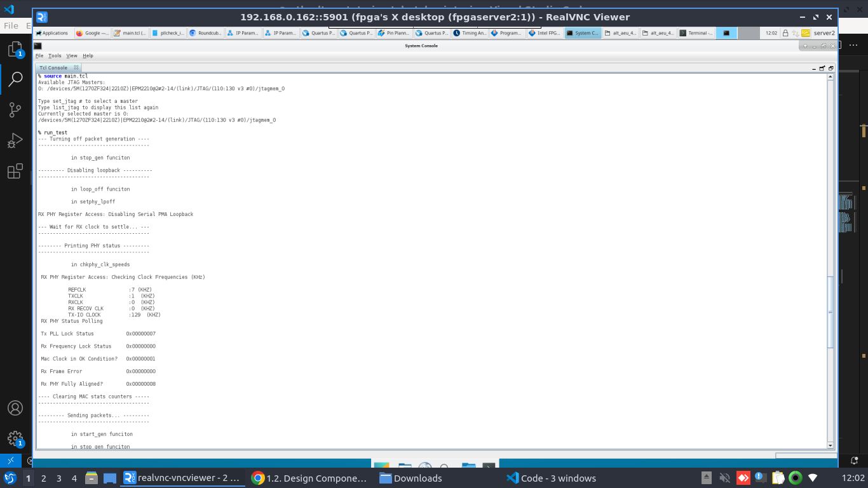This screenshot has height=488, width=868.
Task: Switch to the Code - 3 windows taskbar entry
Action: (552, 478)
